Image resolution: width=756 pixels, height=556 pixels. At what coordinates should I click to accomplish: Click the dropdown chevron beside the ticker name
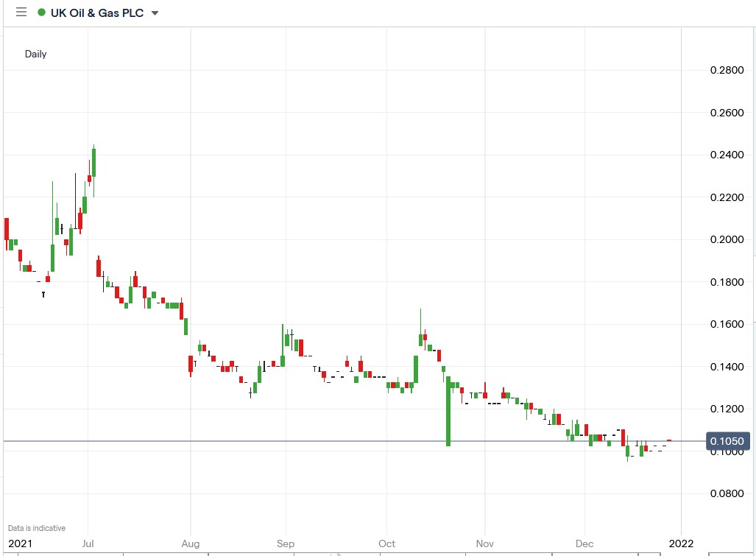pyautogui.click(x=154, y=13)
